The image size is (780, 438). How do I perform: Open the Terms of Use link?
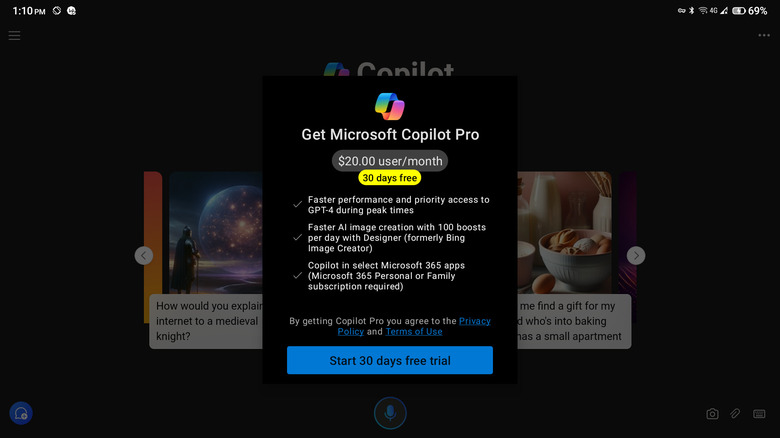pos(414,331)
